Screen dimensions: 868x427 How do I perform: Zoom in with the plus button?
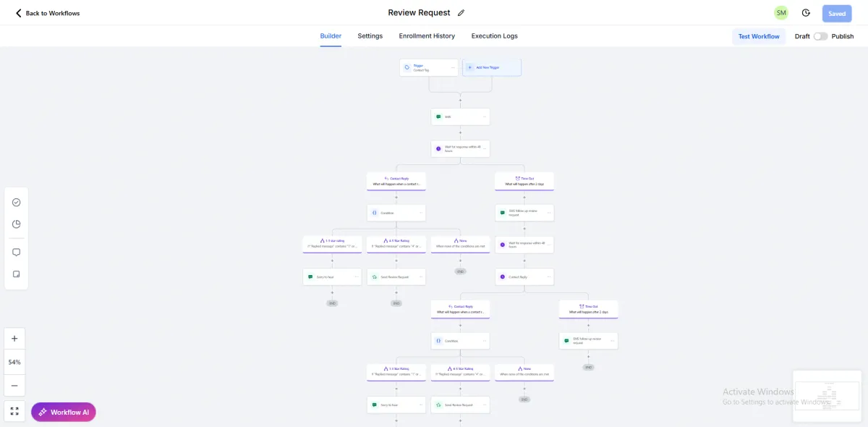tap(14, 339)
